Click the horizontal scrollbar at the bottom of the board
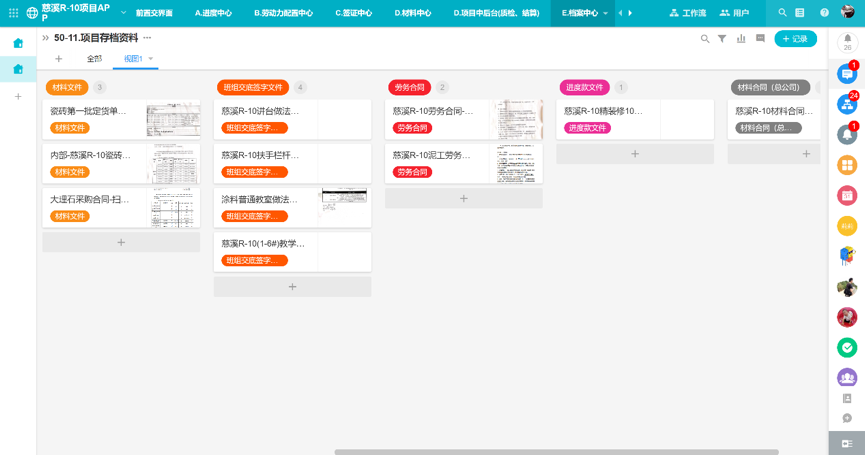865x455 pixels. click(x=557, y=452)
